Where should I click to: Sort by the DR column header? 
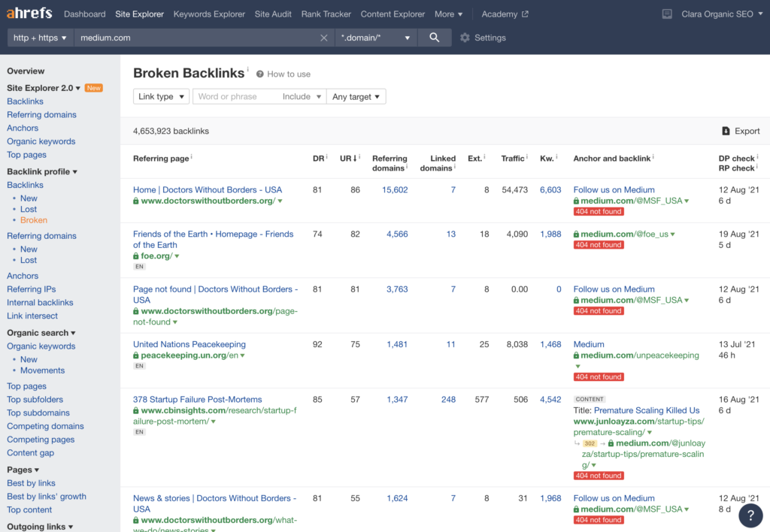[x=318, y=159]
